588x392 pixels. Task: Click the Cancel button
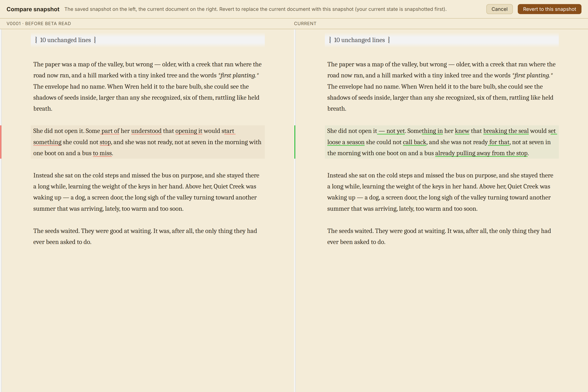point(499,9)
